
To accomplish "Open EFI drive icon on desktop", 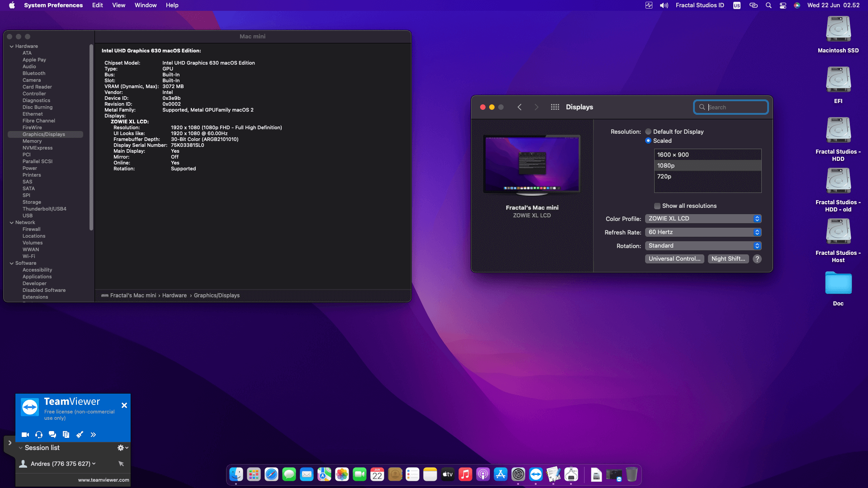I will 838,80.
